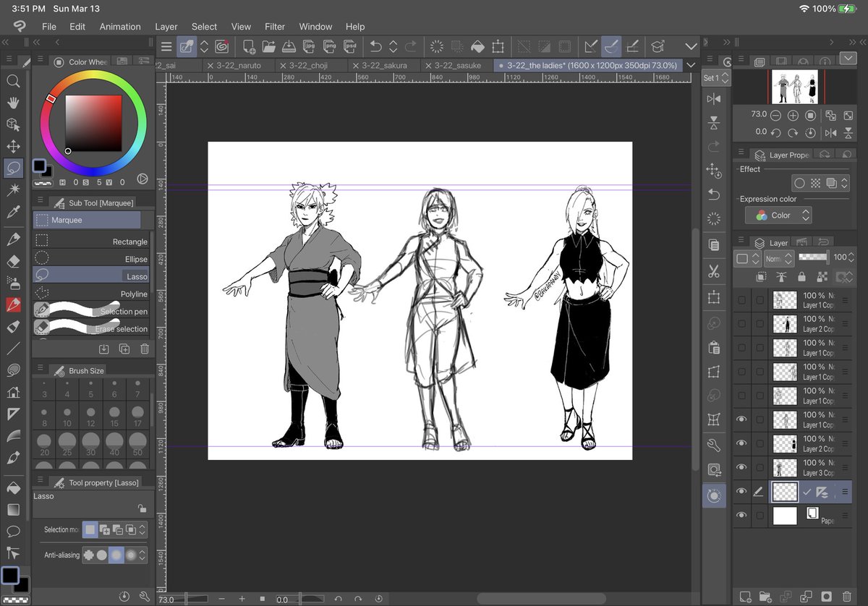Click the Fill paint bucket in command bar
868x606 pixels.
(x=477, y=46)
